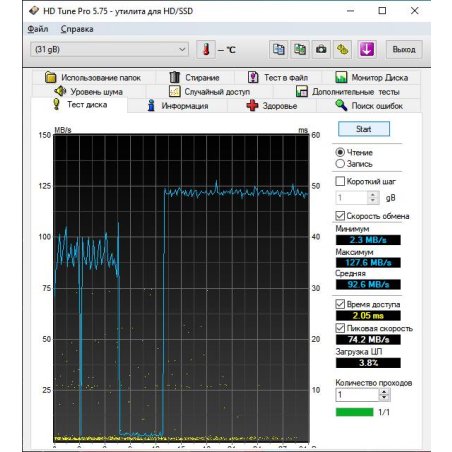Open the Справка menu
452x452 pixels.
[x=77, y=29]
